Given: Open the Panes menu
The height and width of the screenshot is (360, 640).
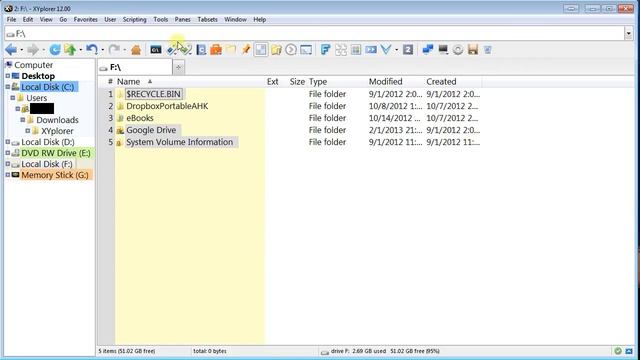Looking at the screenshot, I should 182,20.
